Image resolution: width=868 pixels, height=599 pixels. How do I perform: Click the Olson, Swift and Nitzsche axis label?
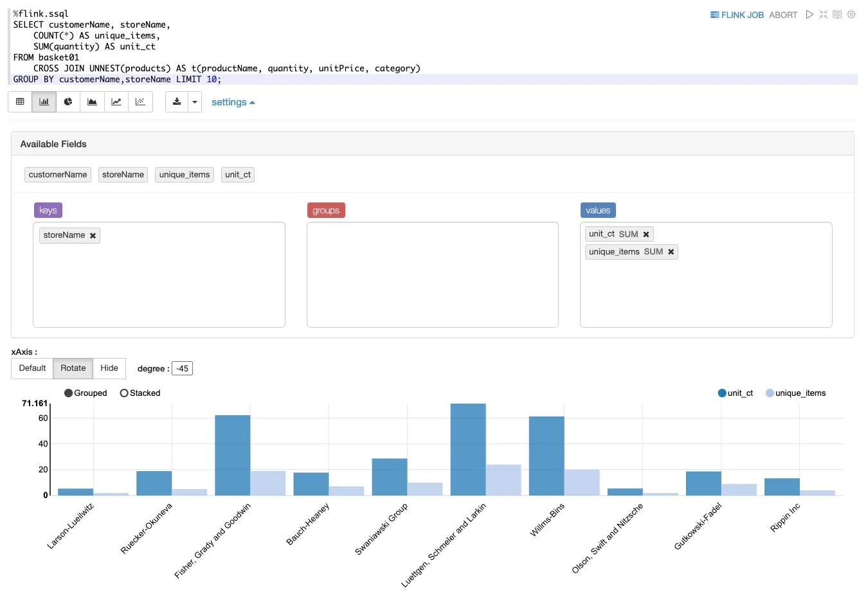(x=608, y=539)
